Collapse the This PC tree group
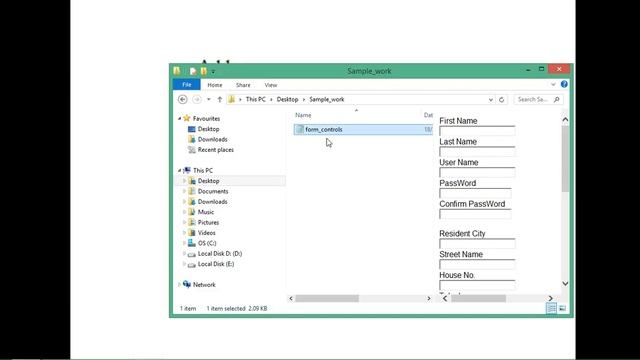The height and width of the screenshot is (360, 640). click(179, 170)
